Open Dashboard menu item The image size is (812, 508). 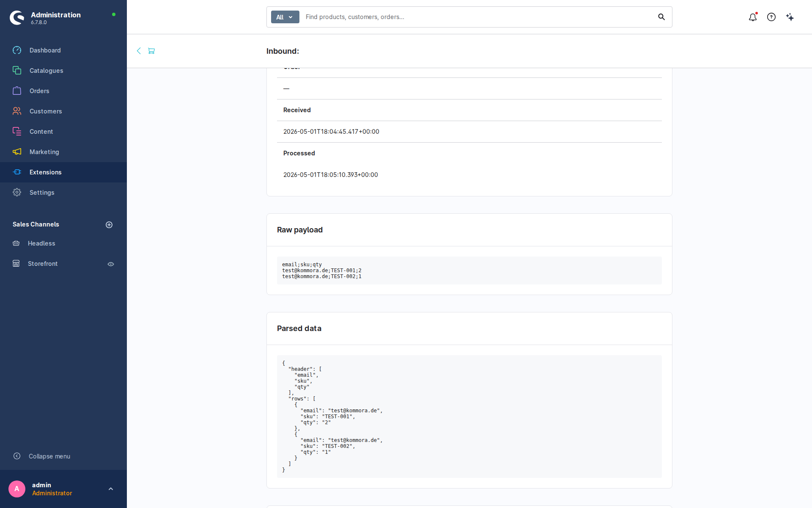coord(63,50)
